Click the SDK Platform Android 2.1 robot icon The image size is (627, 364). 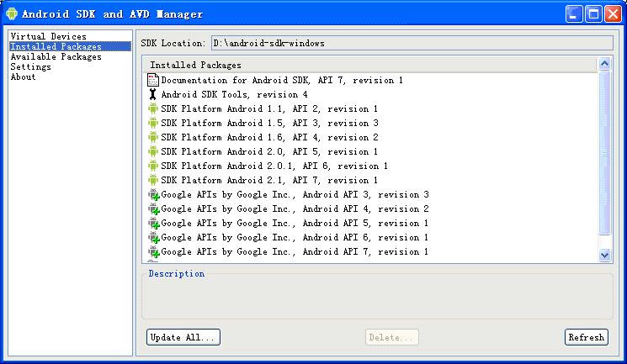click(152, 181)
